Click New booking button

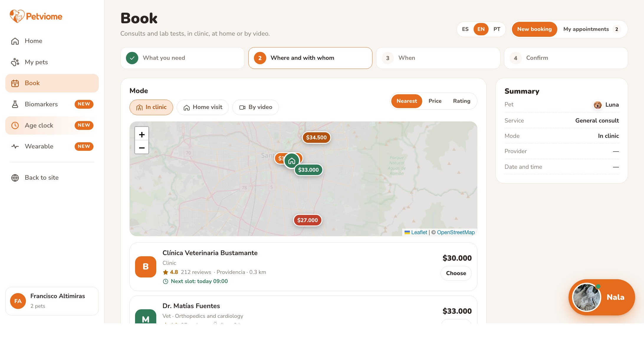[x=534, y=29]
